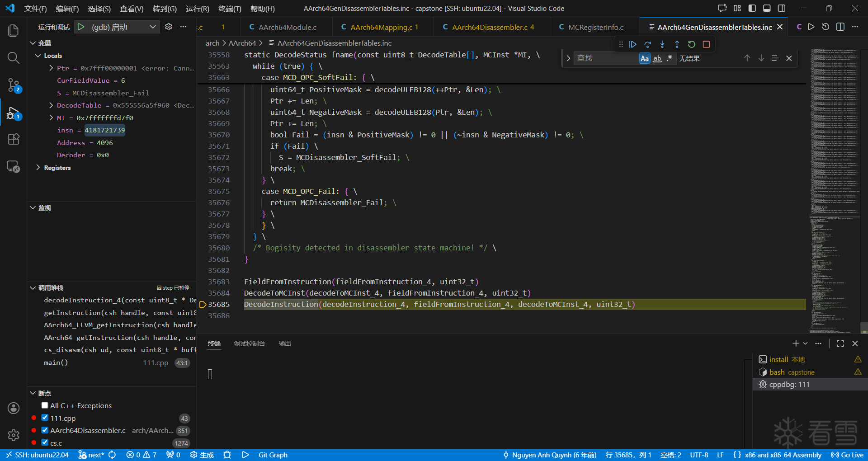Step Into in debug toolbar
This screenshot has width=868, height=461.
tap(662, 44)
